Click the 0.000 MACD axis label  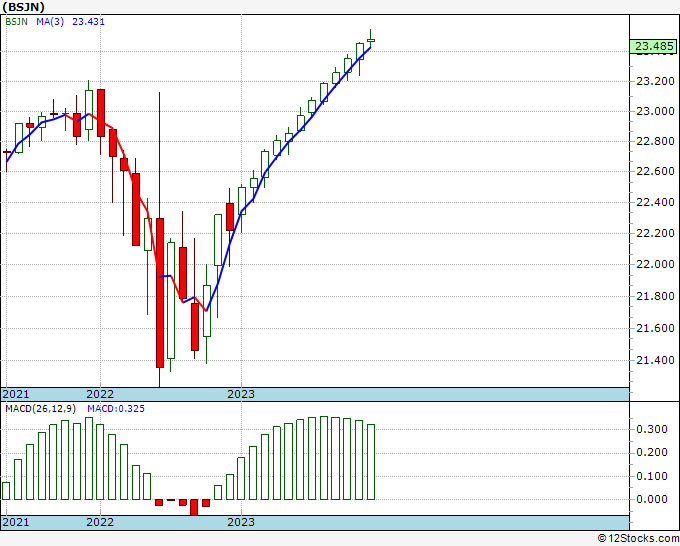tap(651, 499)
